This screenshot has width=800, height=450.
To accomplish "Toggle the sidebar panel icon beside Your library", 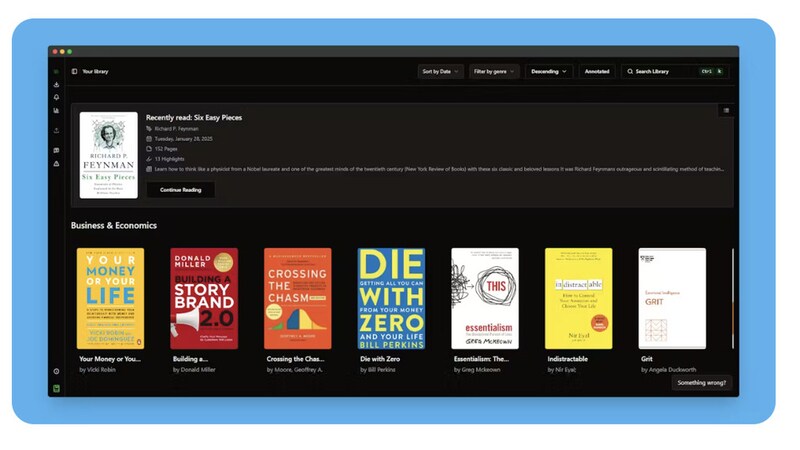I will [74, 72].
